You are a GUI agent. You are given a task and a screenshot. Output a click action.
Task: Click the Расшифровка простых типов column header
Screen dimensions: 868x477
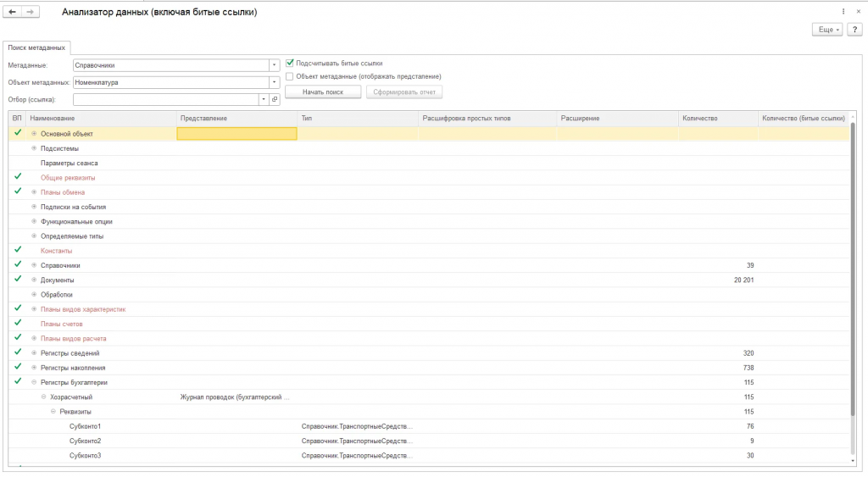[x=487, y=119]
